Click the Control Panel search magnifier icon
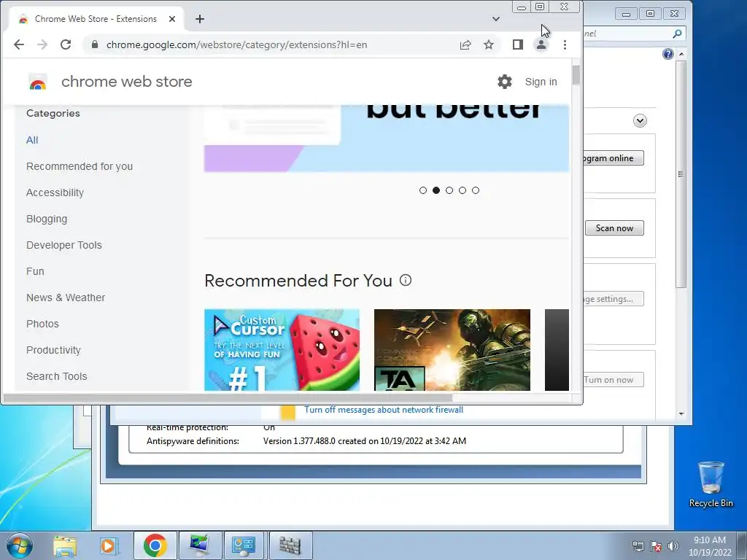Image resolution: width=747 pixels, height=560 pixels. (677, 34)
